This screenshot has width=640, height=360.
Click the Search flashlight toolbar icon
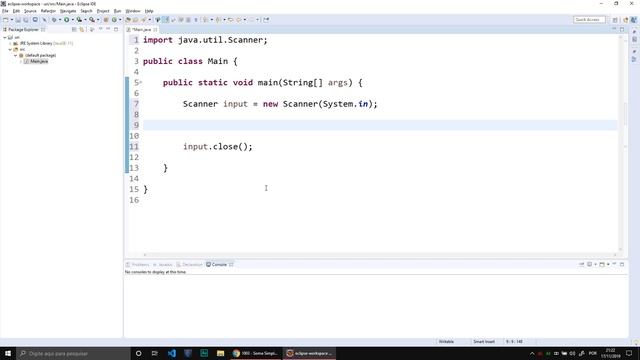[x=144, y=20]
